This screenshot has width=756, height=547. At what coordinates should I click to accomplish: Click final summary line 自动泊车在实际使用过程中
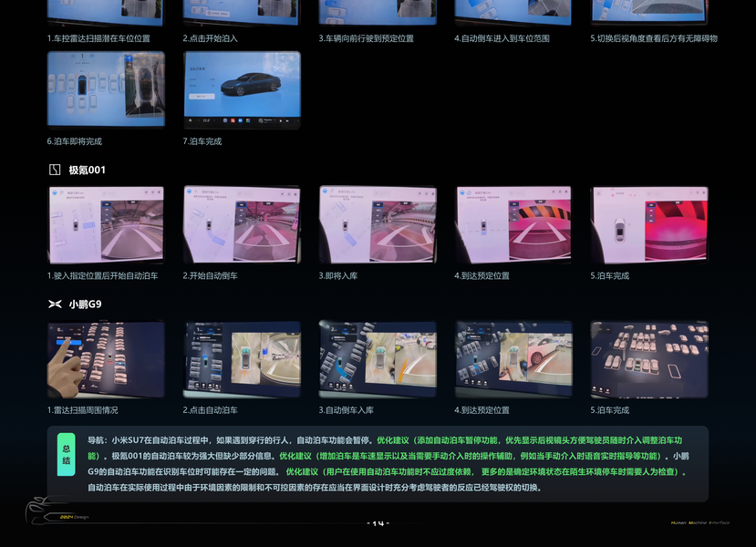point(315,488)
